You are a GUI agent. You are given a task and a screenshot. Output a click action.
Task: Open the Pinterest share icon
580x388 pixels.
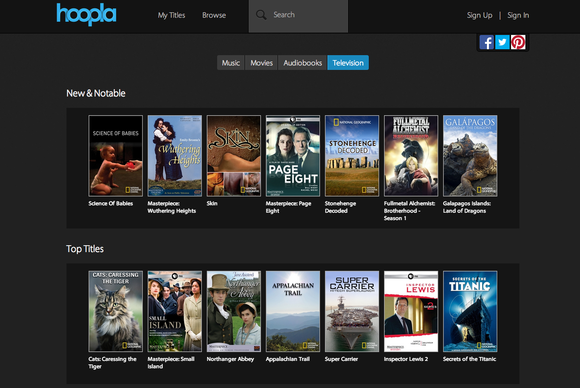tap(518, 42)
